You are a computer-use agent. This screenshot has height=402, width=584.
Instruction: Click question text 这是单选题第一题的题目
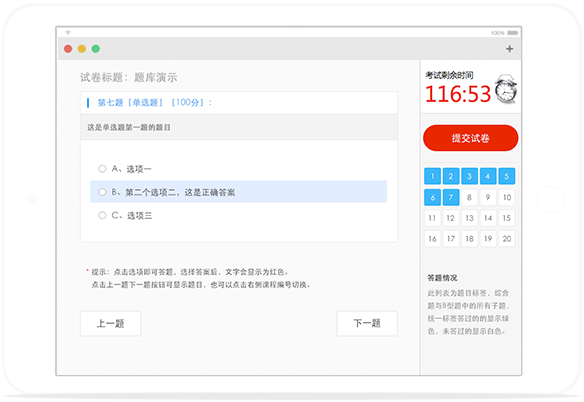tap(129, 127)
